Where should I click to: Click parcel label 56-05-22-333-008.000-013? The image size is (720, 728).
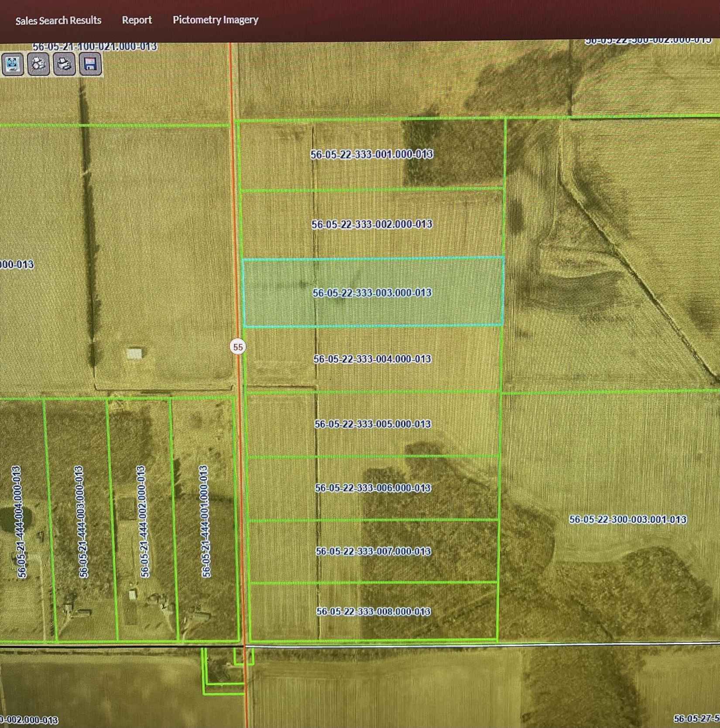coord(374,611)
